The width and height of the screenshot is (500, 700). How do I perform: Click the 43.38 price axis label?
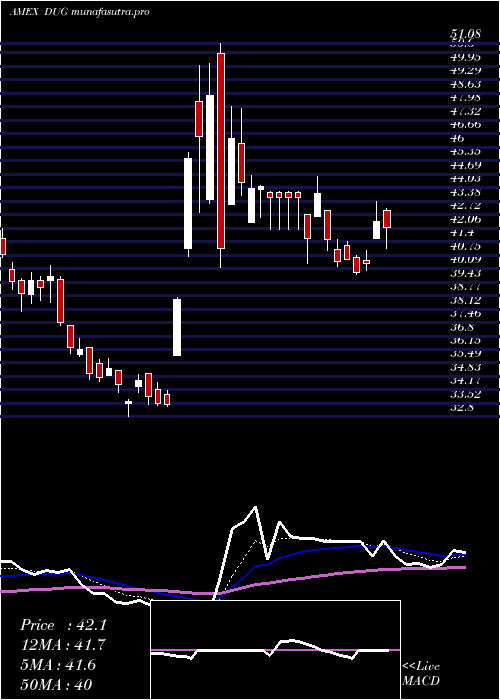467,192
